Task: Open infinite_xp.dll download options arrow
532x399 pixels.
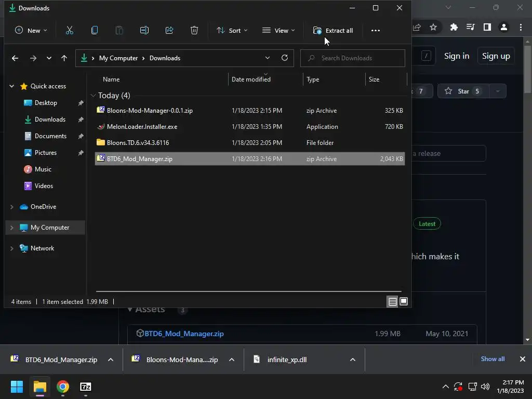Action: coord(353,360)
